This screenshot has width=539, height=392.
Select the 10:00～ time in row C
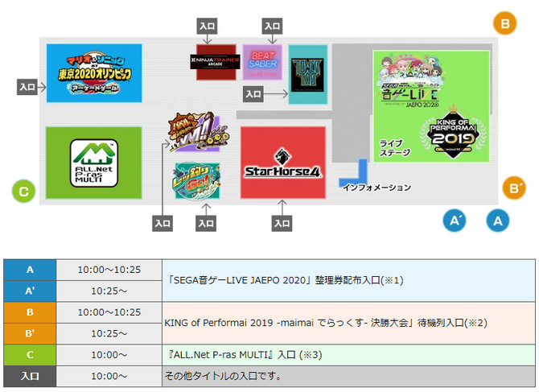(109, 355)
